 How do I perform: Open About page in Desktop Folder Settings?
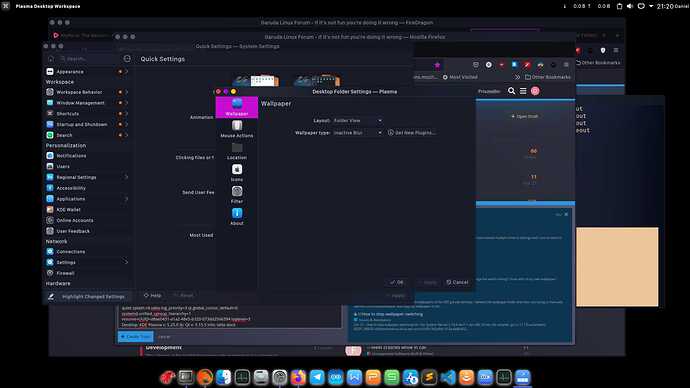pyautogui.click(x=237, y=217)
